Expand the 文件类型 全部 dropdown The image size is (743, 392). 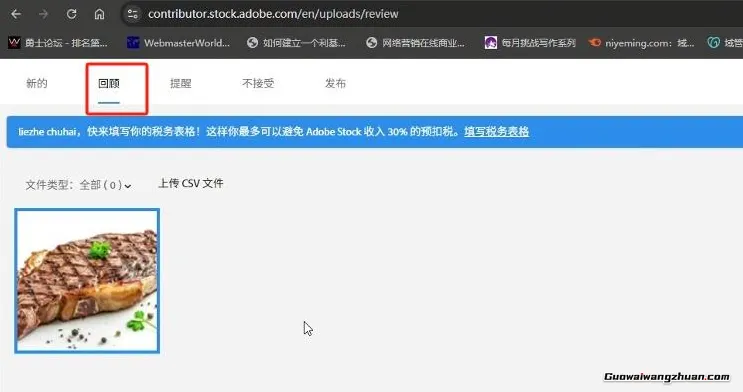[78, 185]
